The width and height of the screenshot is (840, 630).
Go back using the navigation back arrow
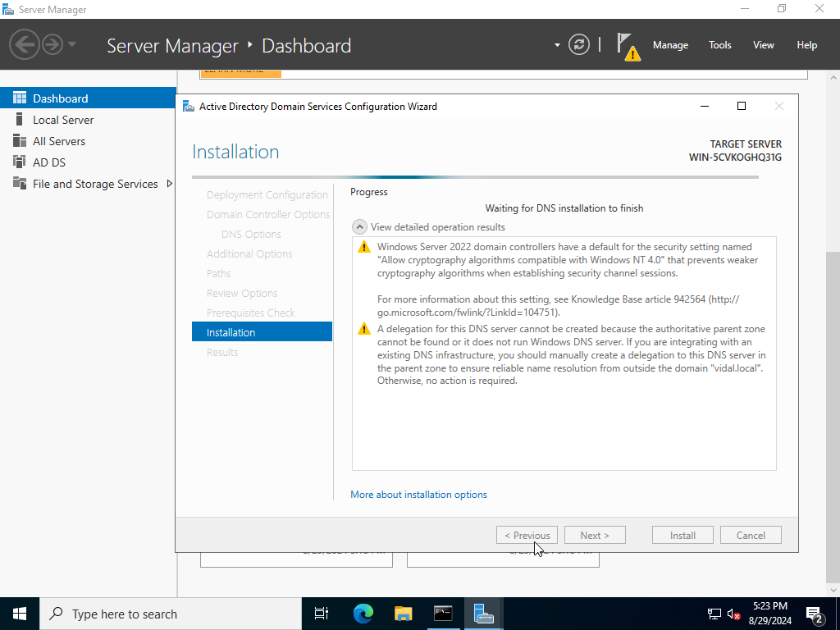point(24,44)
